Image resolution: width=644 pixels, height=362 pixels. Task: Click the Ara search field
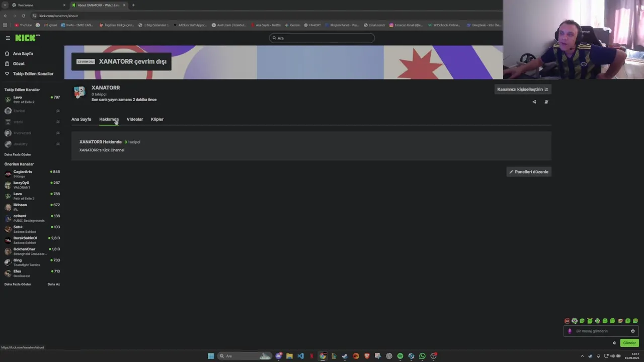[x=322, y=38]
